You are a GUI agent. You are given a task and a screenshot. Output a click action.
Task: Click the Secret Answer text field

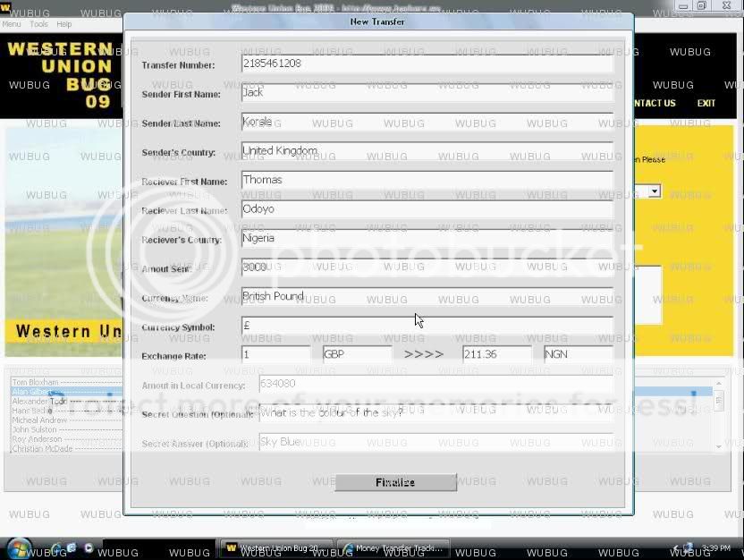[x=435, y=442]
